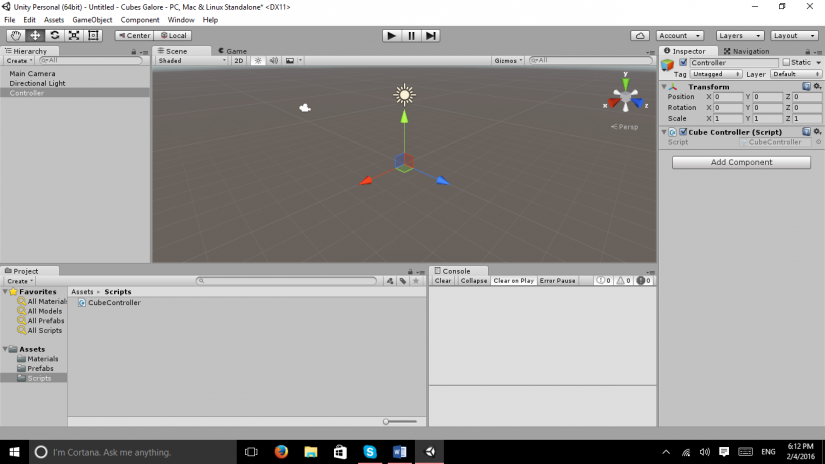Select the Rect transform tool

(x=94, y=35)
